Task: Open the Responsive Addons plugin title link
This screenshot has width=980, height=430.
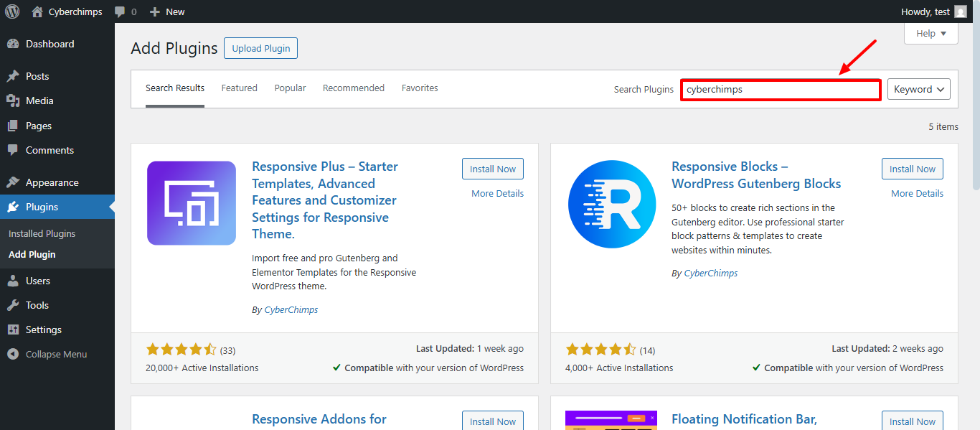Action: click(x=319, y=419)
